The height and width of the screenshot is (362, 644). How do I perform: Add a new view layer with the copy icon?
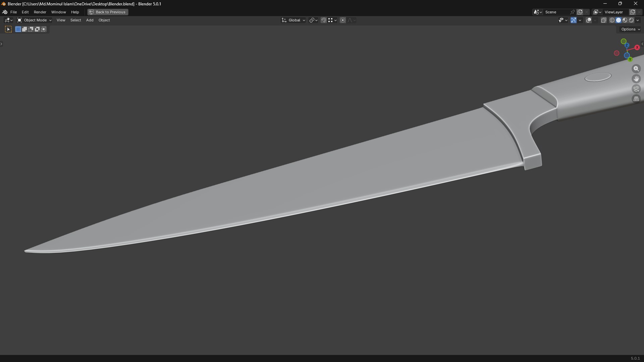click(x=633, y=12)
